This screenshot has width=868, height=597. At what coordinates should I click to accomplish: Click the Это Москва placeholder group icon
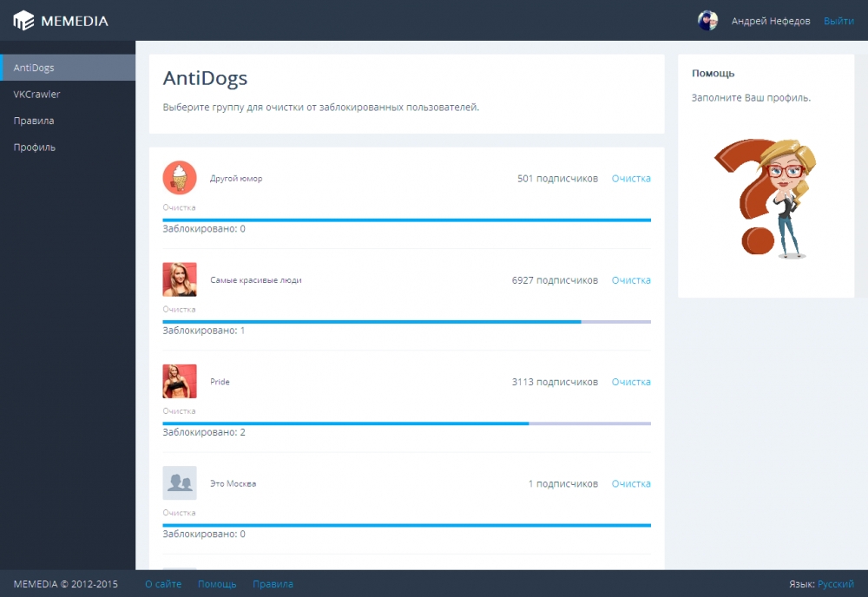pyautogui.click(x=180, y=483)
